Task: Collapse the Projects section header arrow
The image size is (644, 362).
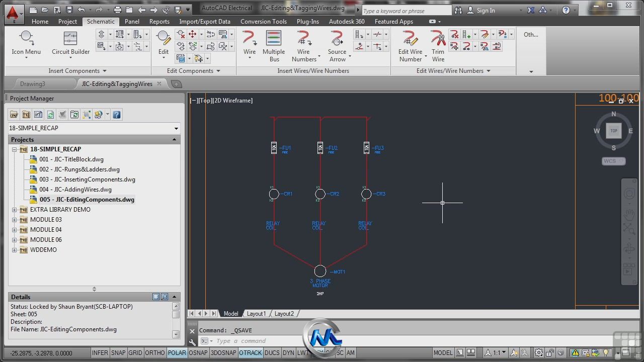Action: (x=175, y=139)
